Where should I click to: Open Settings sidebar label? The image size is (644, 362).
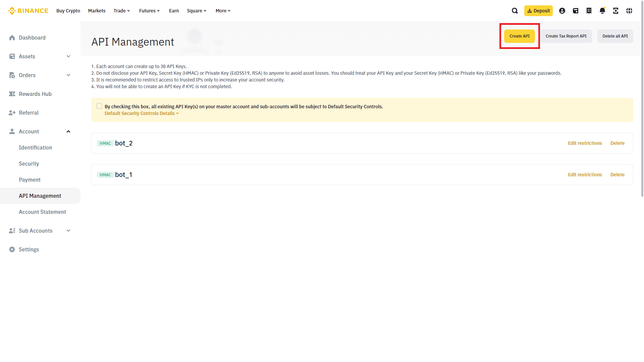[29, 249]
